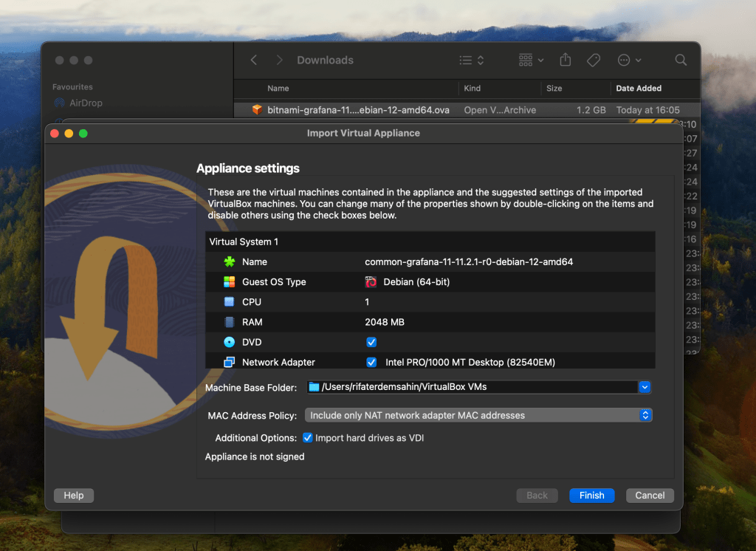Open Machine Base Folder dropdown arrow
The width and height of the screenshot is (756, 551).
coord(645,387)
